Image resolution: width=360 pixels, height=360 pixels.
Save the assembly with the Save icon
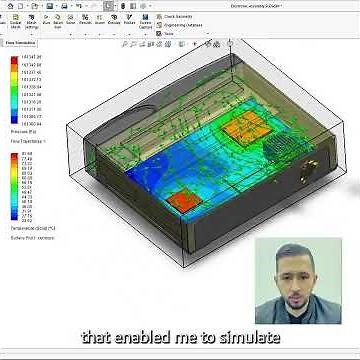[50, 6]
